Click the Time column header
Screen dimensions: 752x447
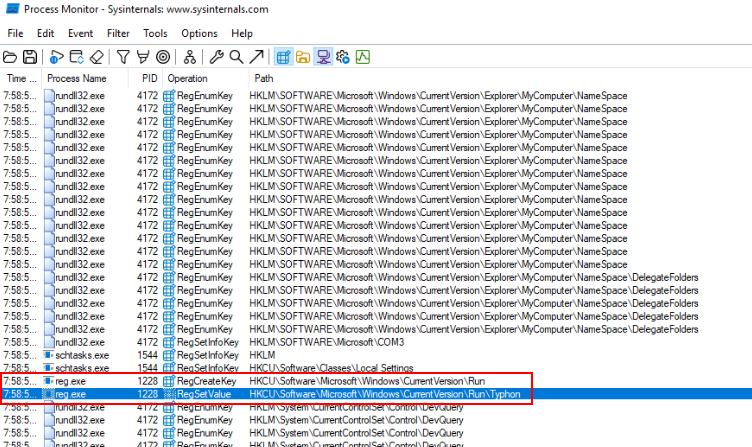21,78
